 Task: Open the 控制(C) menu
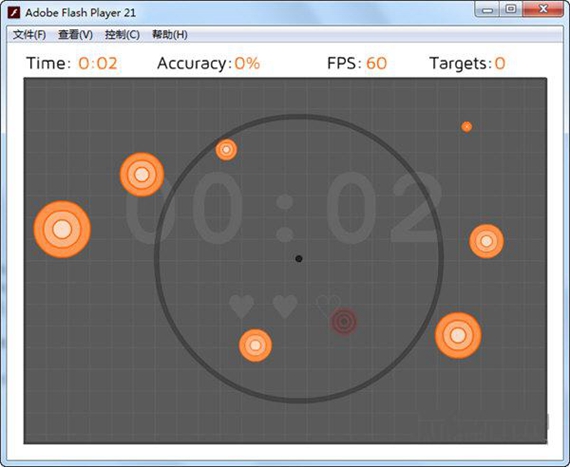point(122,35)
